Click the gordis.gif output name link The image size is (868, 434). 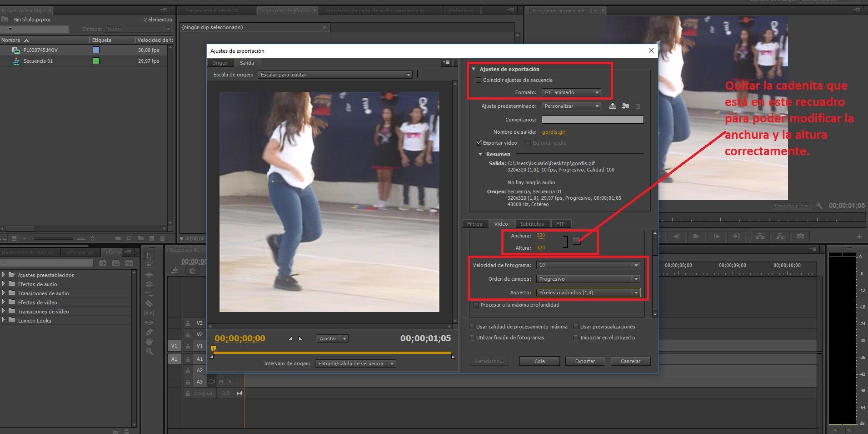[554, 132]
